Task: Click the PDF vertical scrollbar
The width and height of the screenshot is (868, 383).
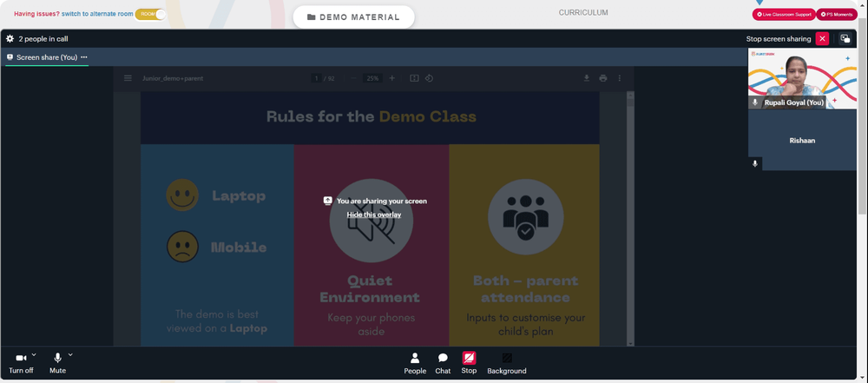Action: point(630,219)
